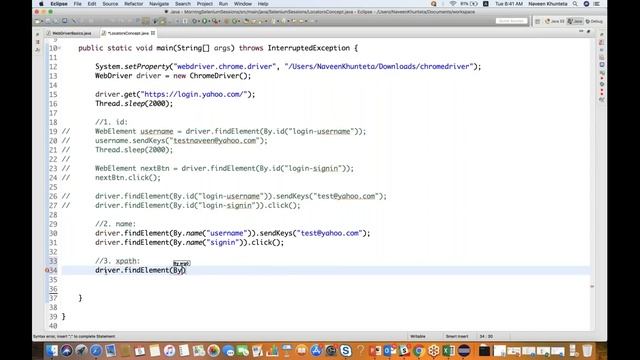
Task: Open the External Tools dropdown arrow
Action: tap(220, 21)
